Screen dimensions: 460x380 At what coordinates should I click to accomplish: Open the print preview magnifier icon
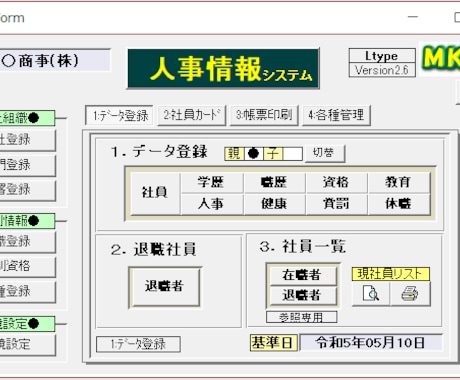click(371, 294)
